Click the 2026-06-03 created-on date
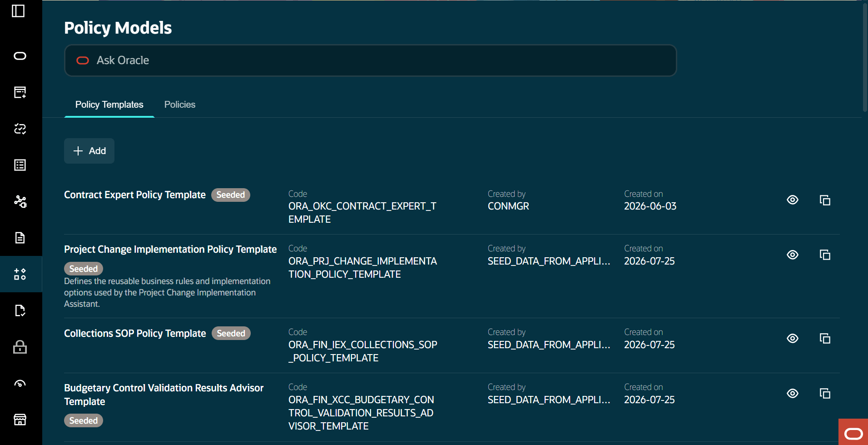The width and height of the screenshot is (868, 445). click(x=650, y=206)
